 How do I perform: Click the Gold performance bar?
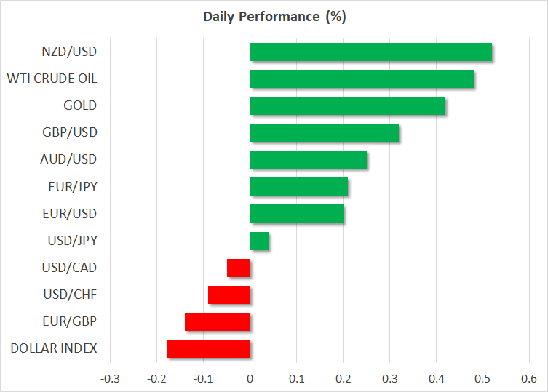click(347, 105)
